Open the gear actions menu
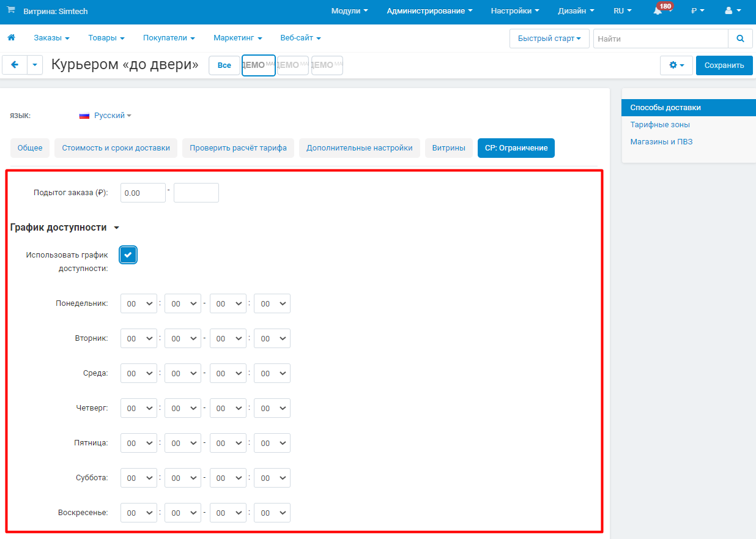The image size is (756, 539). [x=676, y=65]
